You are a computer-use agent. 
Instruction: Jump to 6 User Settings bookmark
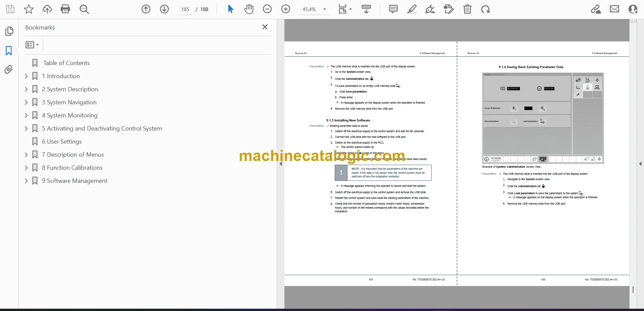pos(62,142)
